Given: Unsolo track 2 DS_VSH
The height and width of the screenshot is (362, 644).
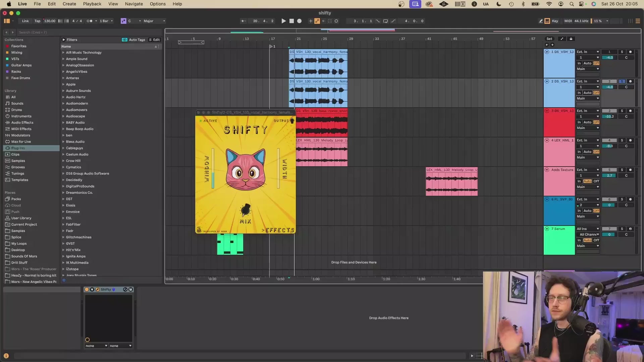Looking at the screenshot, I should coord(622,81).
